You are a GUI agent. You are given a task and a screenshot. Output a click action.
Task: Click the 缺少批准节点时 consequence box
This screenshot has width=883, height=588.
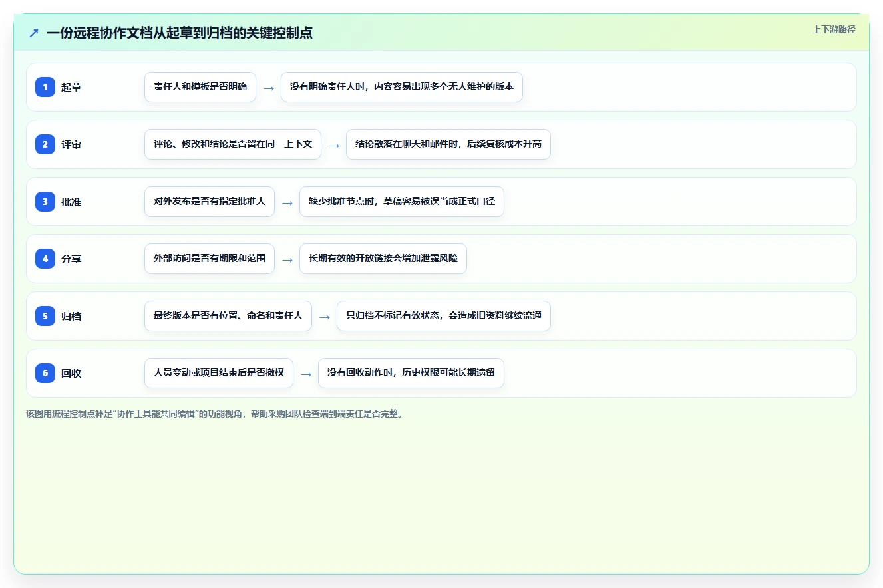pos(402,202)
